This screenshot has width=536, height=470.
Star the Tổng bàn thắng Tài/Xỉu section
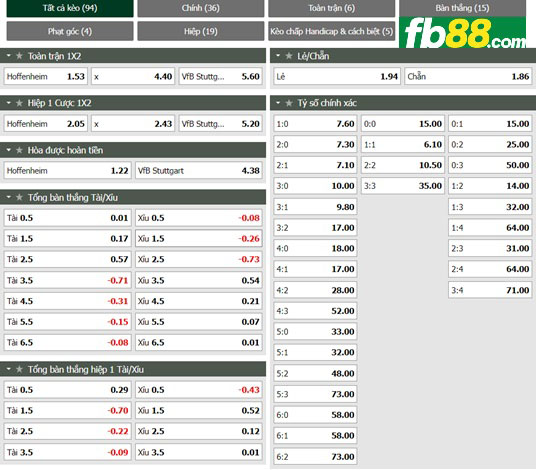19,197
